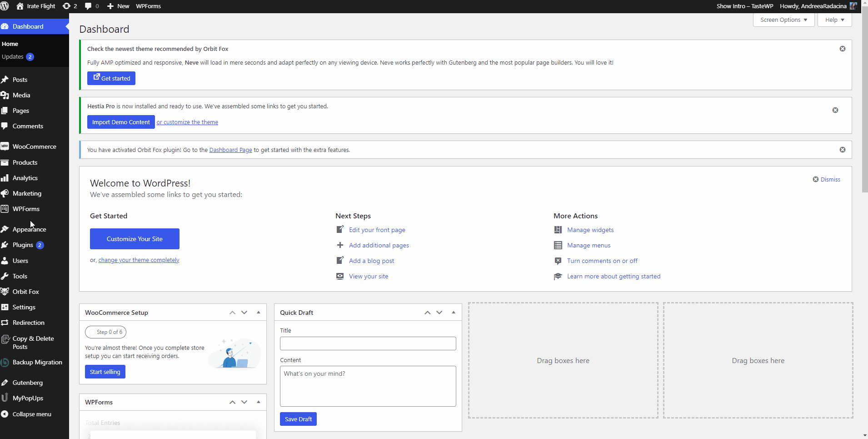
Task: Open the Plugins menu item
Action: pyautogui.click(x=23, y=245)
